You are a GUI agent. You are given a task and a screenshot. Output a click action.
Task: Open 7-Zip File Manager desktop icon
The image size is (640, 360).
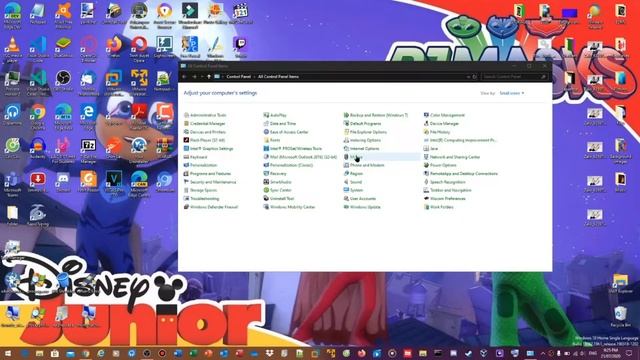coord(88,150)
